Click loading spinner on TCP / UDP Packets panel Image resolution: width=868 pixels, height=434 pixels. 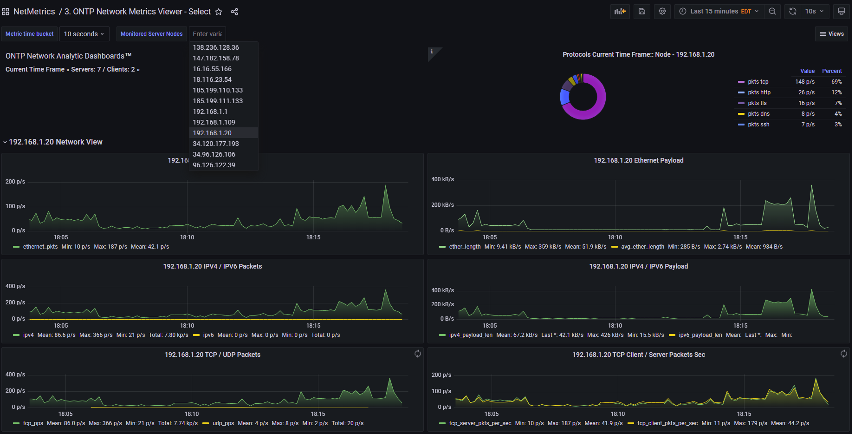(x=418, y=354)
